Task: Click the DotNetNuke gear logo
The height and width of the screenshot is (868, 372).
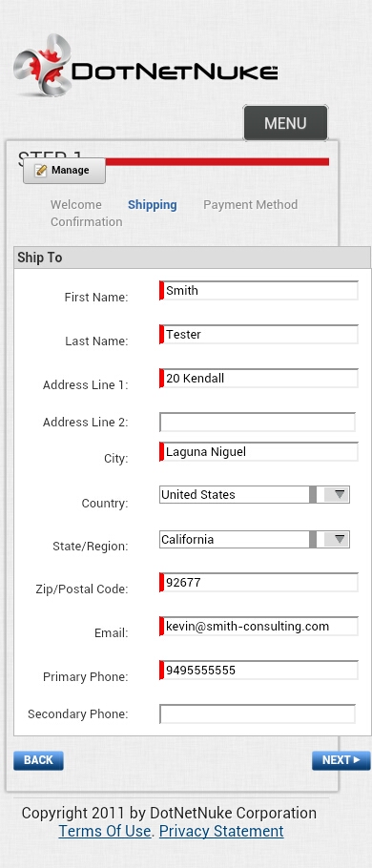Action: (x=43, y=65)
